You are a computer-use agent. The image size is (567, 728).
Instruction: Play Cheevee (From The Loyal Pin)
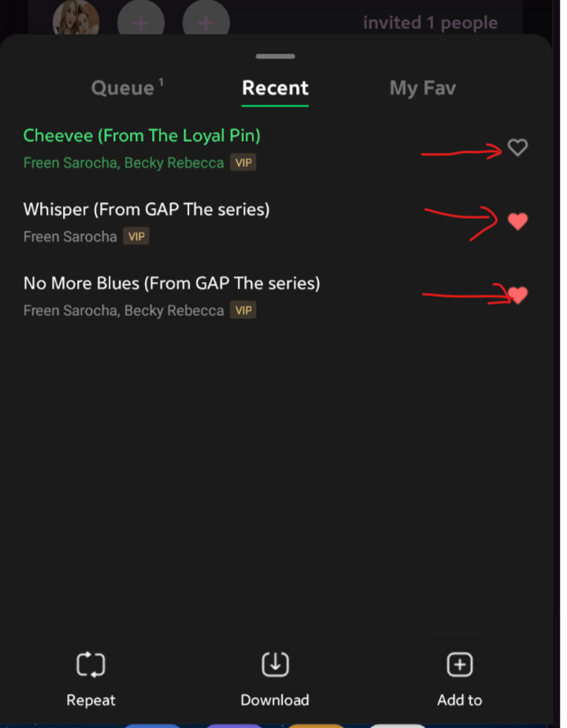click(x=142, y=136)
